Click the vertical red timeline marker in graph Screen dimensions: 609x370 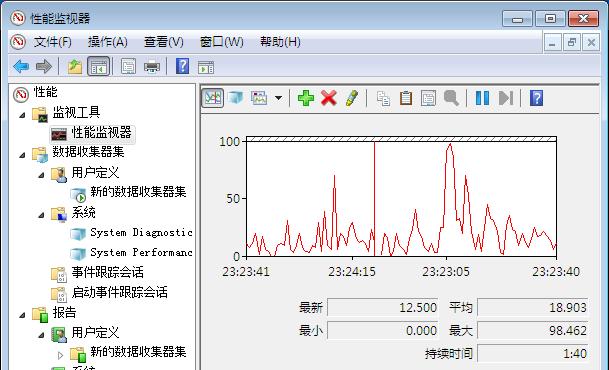(374, 199)
